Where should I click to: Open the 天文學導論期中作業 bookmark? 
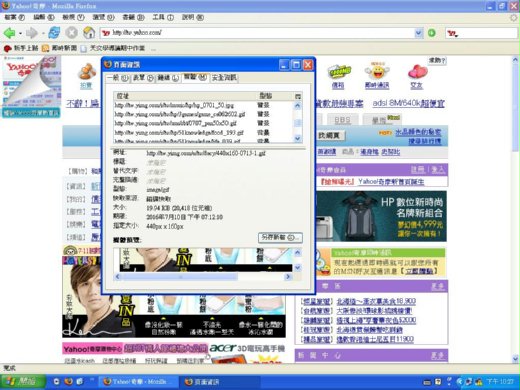(113, 48)
